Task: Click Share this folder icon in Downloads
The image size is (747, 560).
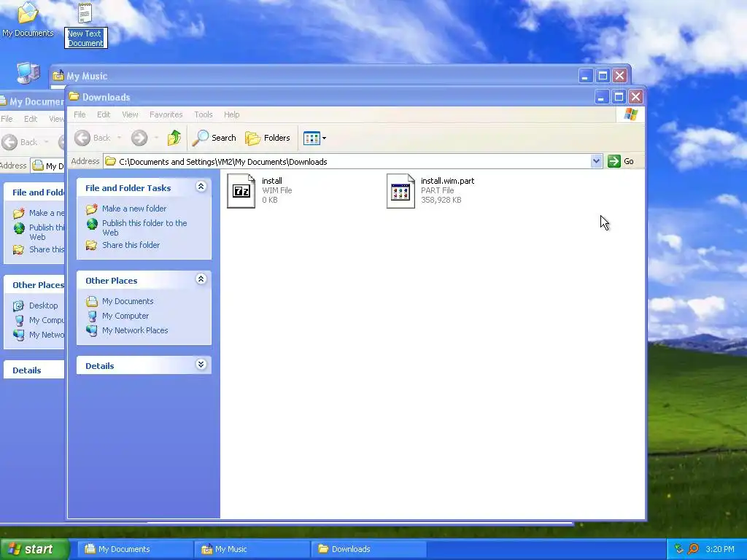Action: coord(91,245)
